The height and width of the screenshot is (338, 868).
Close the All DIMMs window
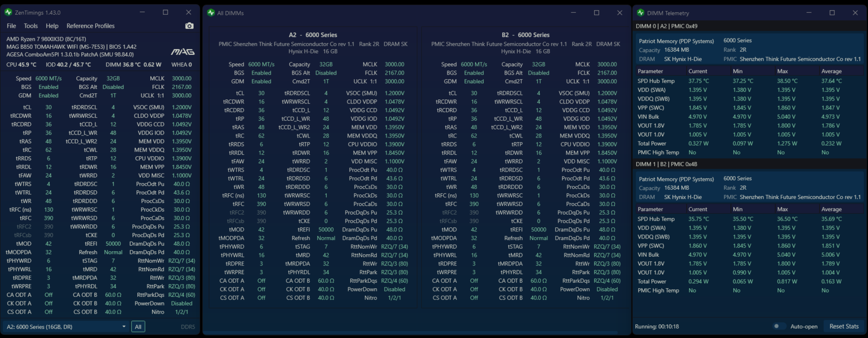[619, 13]
